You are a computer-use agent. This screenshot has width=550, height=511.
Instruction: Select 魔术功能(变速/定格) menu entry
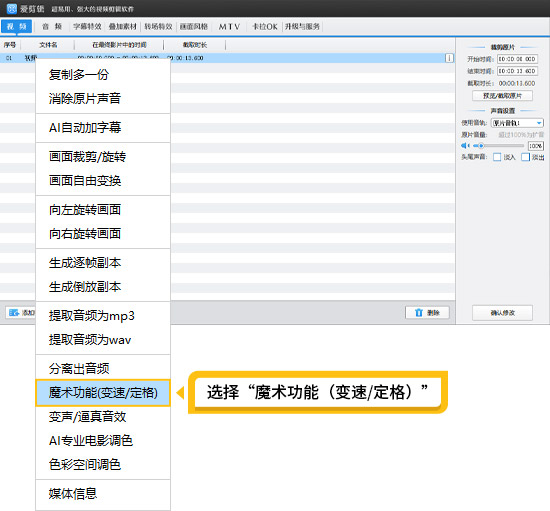[103, 393]
